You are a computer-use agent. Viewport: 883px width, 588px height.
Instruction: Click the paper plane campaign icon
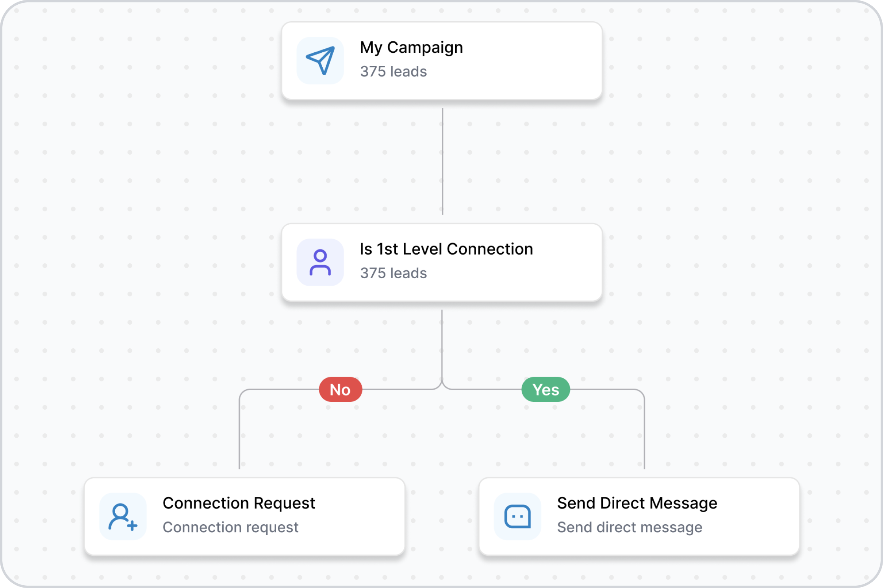click(x=320, y=61)
